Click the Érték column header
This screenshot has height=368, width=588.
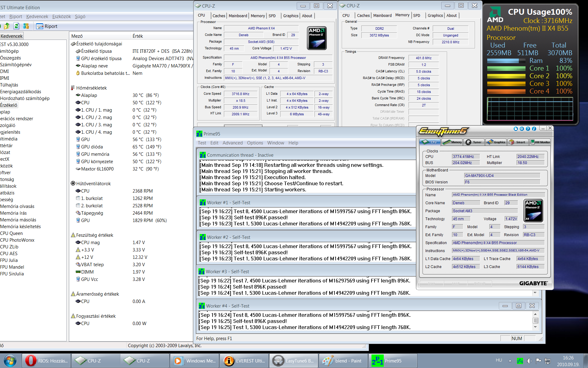point(162,36)
